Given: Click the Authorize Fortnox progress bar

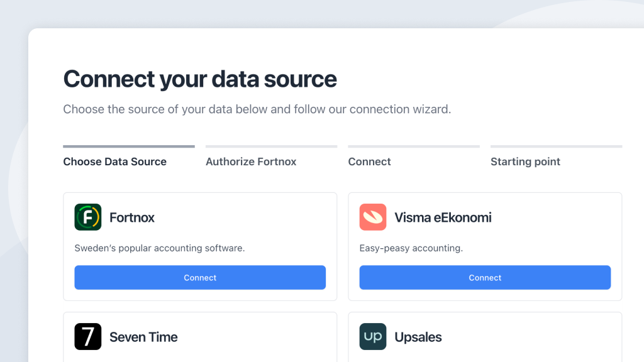Looking at the screenshot, I should [271, 145].
